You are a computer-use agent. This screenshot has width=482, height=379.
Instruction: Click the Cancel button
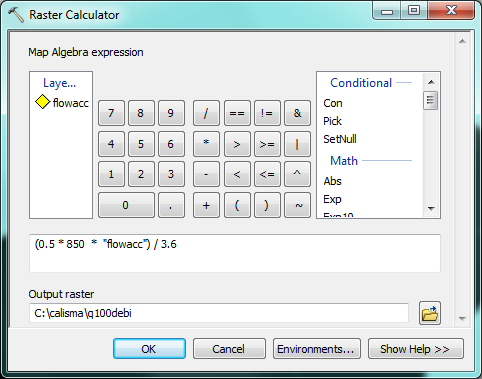(x=229, y=349)
